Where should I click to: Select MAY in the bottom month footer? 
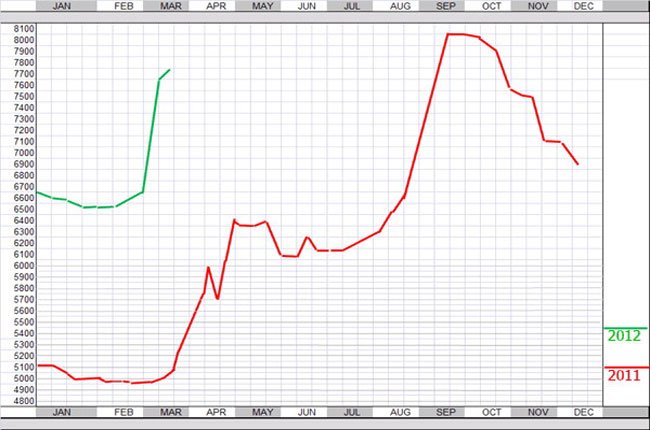click(262, 412)
